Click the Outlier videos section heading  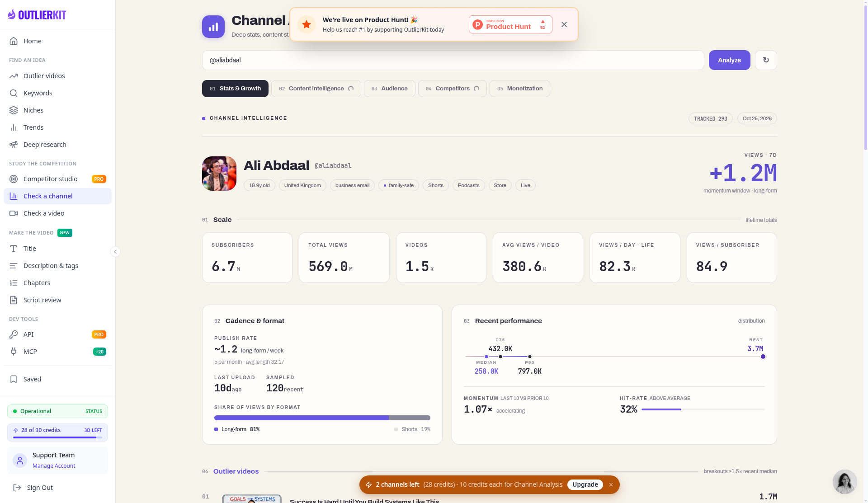236,471
